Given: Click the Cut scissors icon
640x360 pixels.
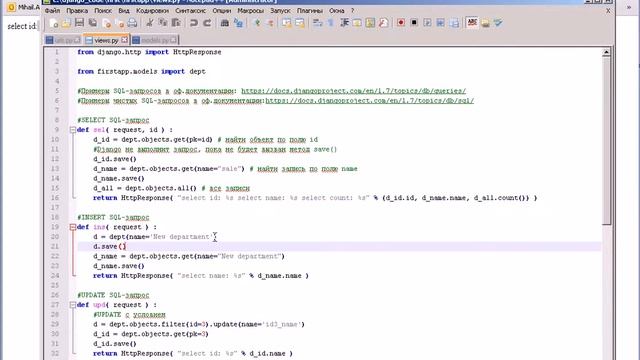Looking at the screenshot, I should [150, 23].
